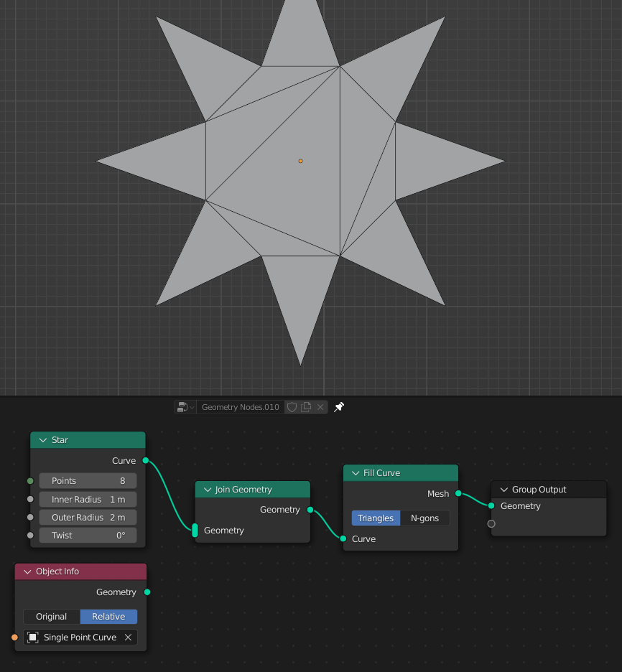Collapse the Join Geometry node

(x=206, y=489)
